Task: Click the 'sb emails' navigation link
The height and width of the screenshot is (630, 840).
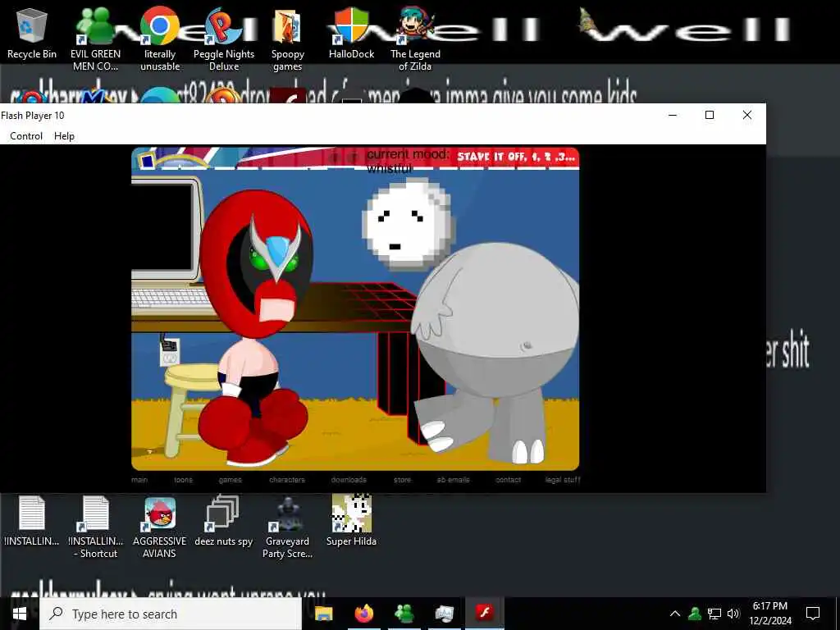Action: point(453,479)
